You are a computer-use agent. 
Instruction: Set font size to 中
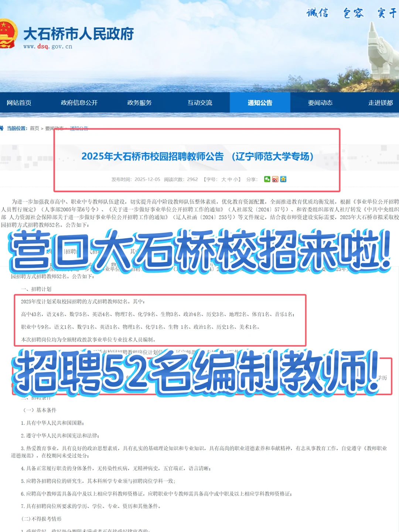click(230, 179)
